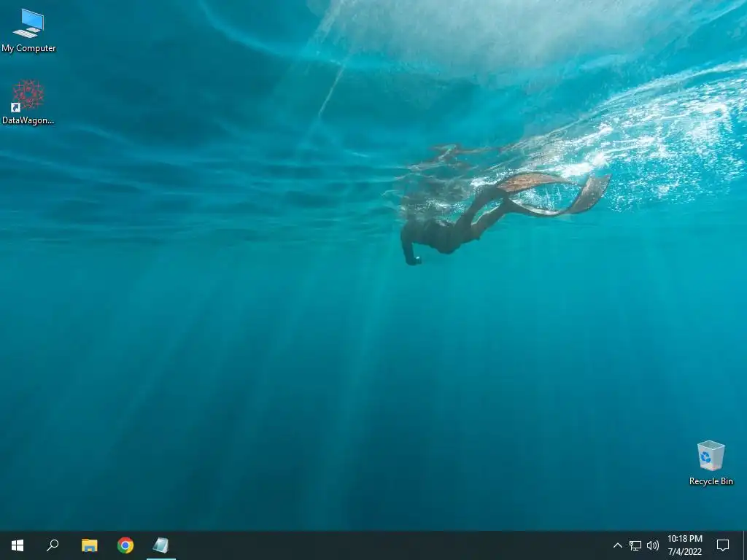
Task: Open the Windows Start menu
Action: pyautogui.click(x=18, y=545)
